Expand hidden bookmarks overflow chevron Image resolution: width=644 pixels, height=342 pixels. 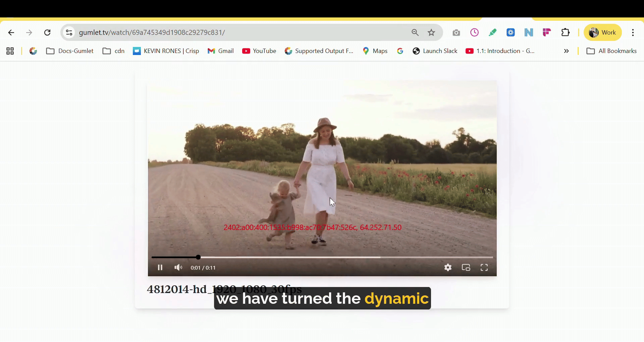pos(567,51)
